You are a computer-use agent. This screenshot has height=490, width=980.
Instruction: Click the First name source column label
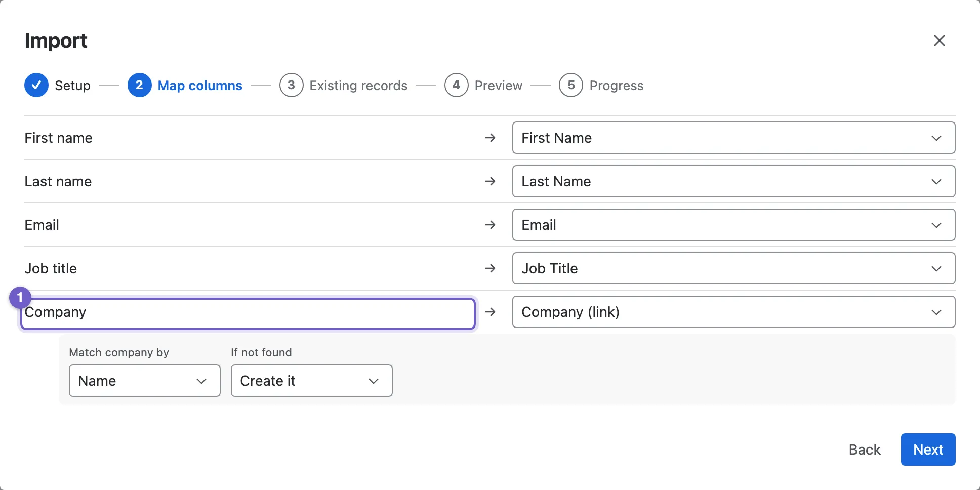[59, 138]
